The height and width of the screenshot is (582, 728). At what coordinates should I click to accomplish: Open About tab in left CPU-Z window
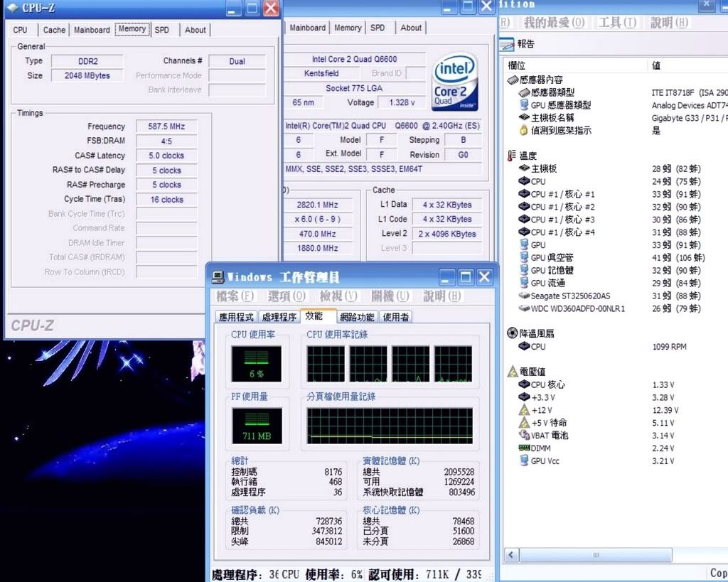[x=195, y=30]
